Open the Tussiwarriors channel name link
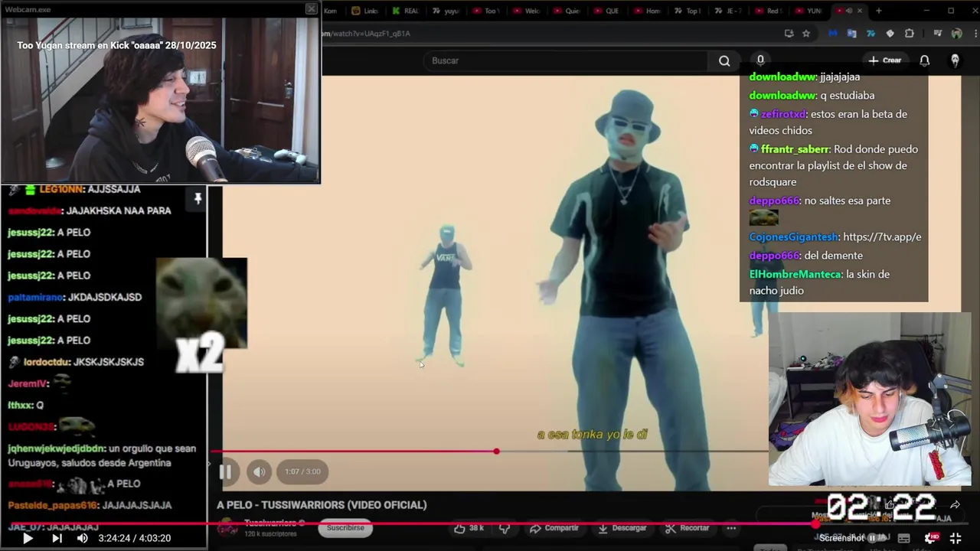Viewport: 980px width, 551px height. [269, 523]
